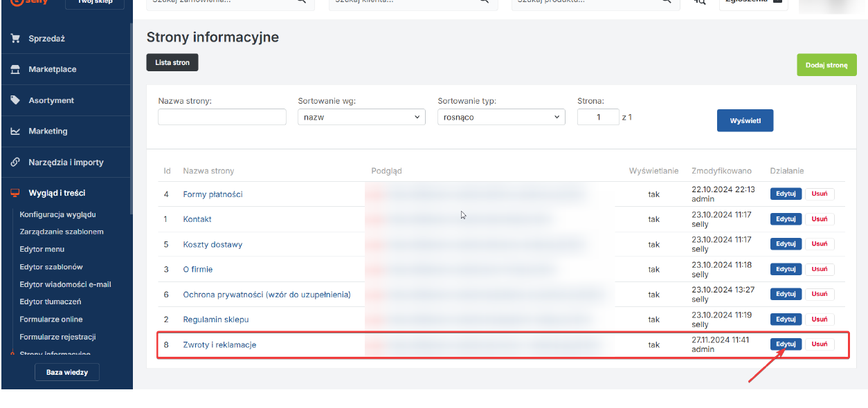This screenshot has height=408, width=868.
Task: Click Usuń for O firmie
Action: tap(820, 269)
